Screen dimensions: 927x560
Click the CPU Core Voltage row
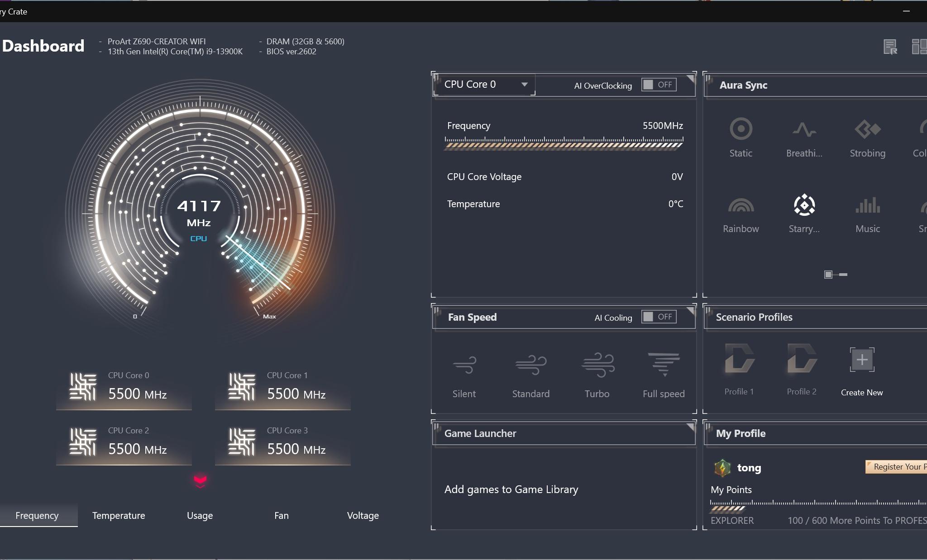coord(565,177)
